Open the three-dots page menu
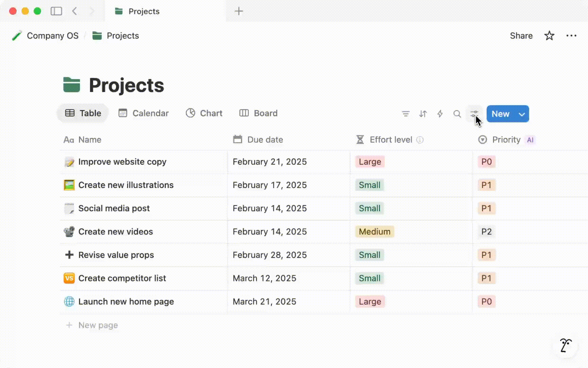This screenshot has width=588, height=368. [571, 36]
